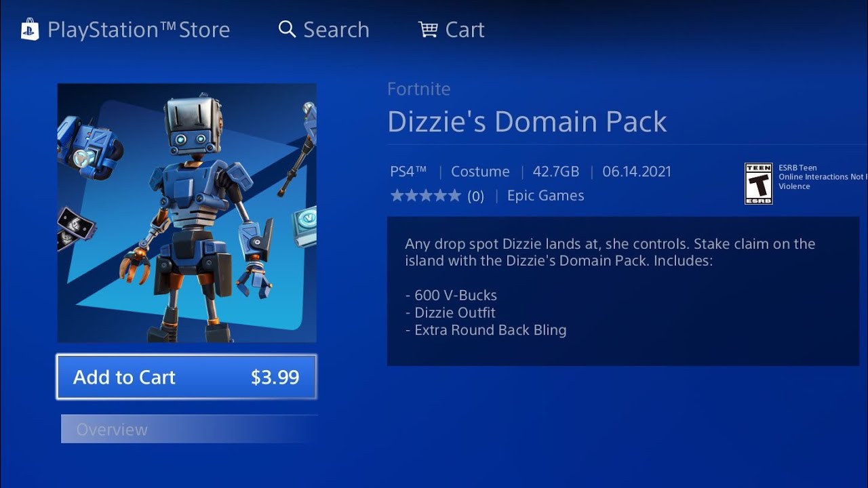
Task: Open the Cart menu item
Action: [452, 29]
